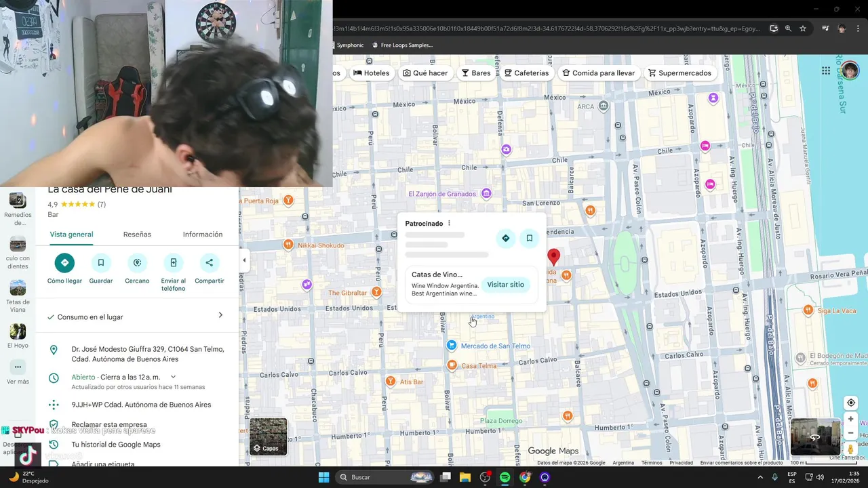This screenshot has width=868, height=488.
Task: Collapse the side panel arrow
Action: pyautogui.click(x=244, y=260)
